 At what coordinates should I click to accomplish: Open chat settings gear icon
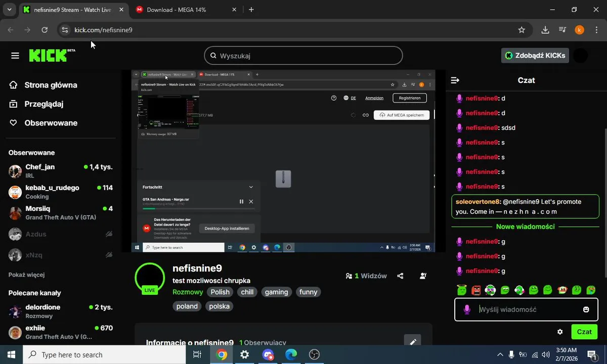tap(560, 332)
